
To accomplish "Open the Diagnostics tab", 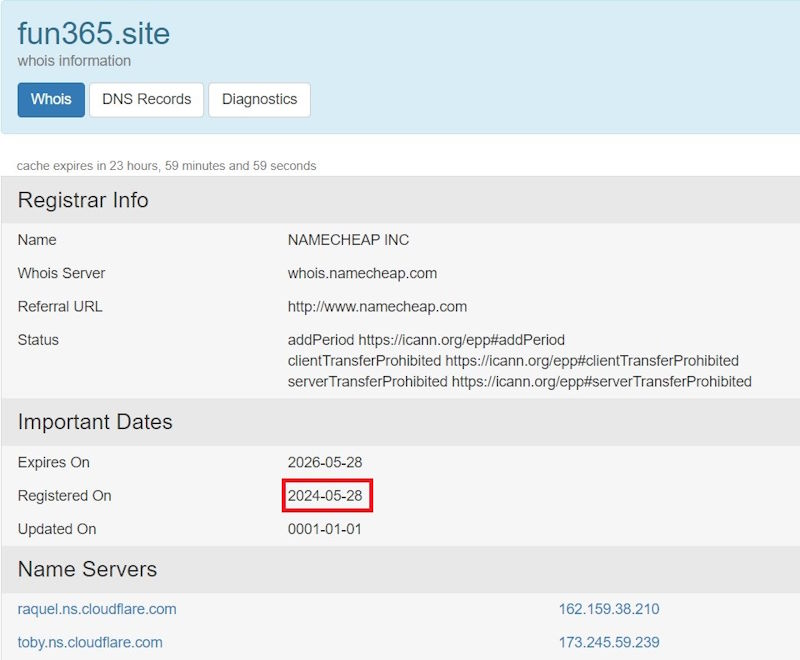I will (259, 99).
